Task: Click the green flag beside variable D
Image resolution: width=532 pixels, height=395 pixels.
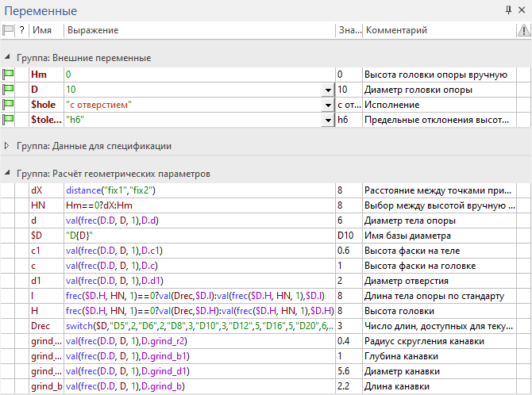Action: click(x=9, y=90)
